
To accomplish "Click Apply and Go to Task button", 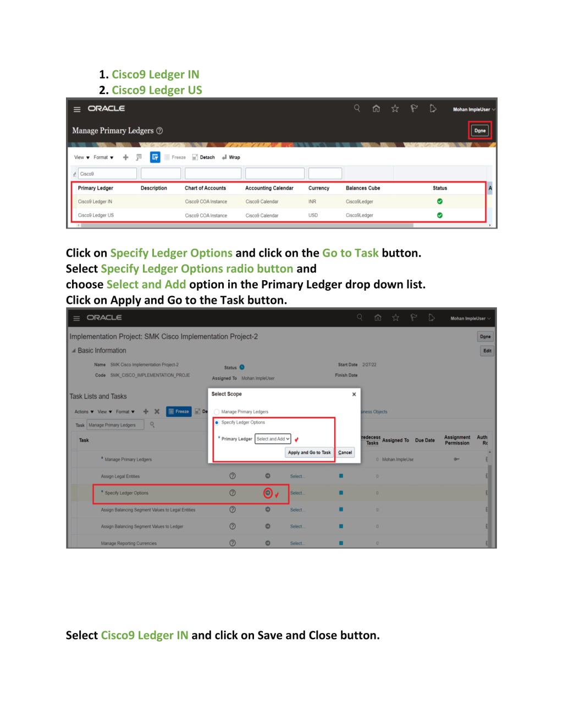I will pos(309,453).
